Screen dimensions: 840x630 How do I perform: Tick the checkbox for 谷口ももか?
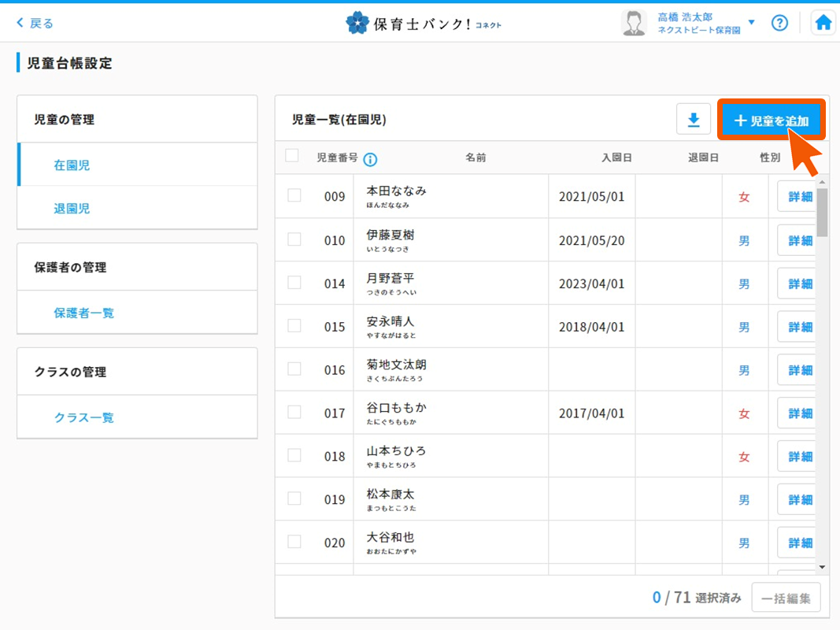pos(294,412)
